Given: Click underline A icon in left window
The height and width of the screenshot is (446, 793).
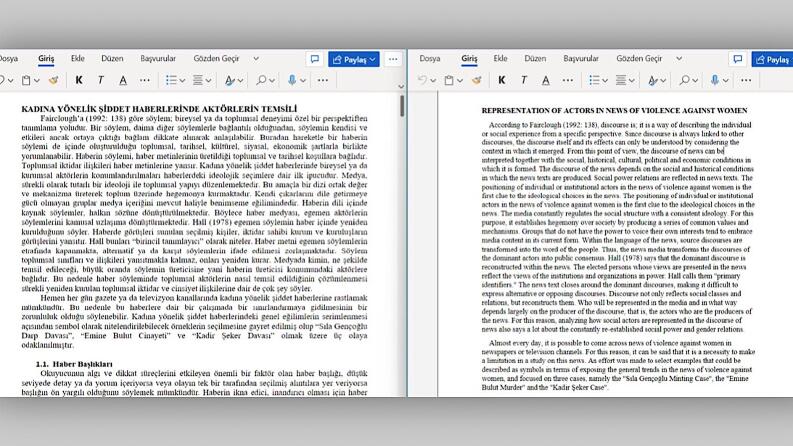Looking at the screenshot, I should click(x=123, y=80).
